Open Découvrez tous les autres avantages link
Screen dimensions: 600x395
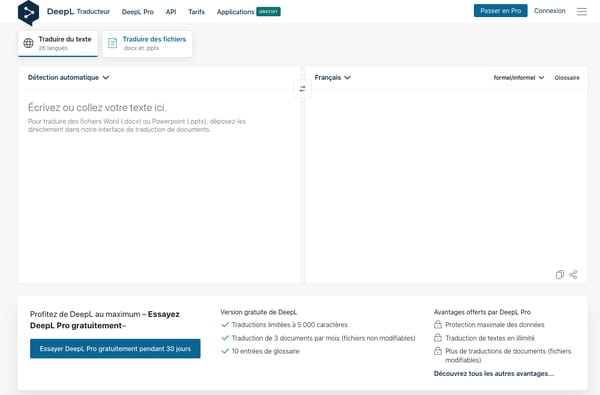tap(494, 374)
